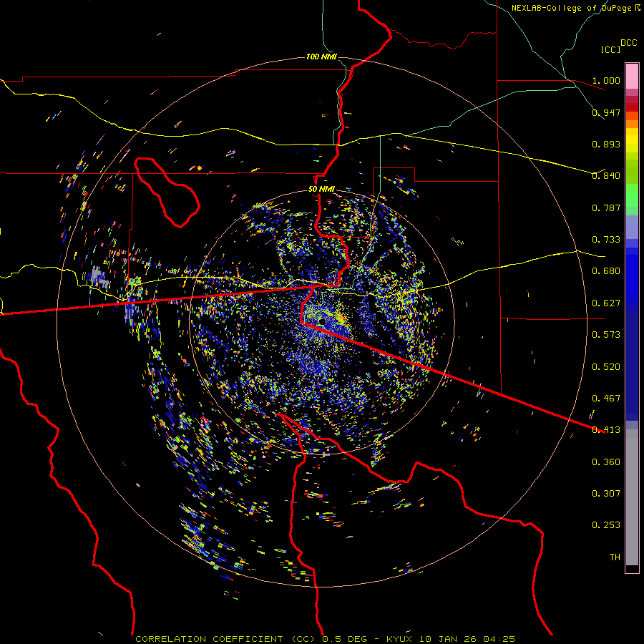
Task: Select the 0.627 legend value
Action: 606,303
